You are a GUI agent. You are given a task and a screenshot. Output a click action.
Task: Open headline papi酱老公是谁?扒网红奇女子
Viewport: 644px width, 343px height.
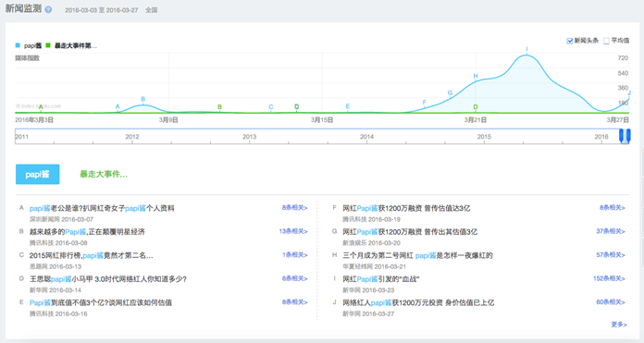(102, 208)
